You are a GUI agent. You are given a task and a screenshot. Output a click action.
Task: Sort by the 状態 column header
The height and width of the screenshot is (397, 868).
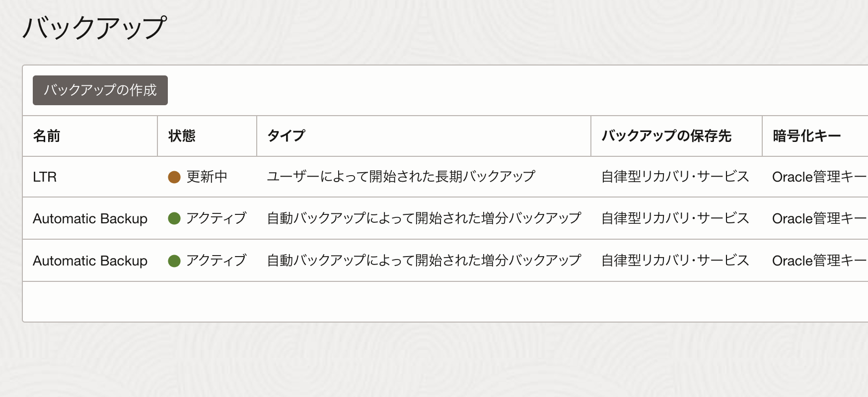182,136
